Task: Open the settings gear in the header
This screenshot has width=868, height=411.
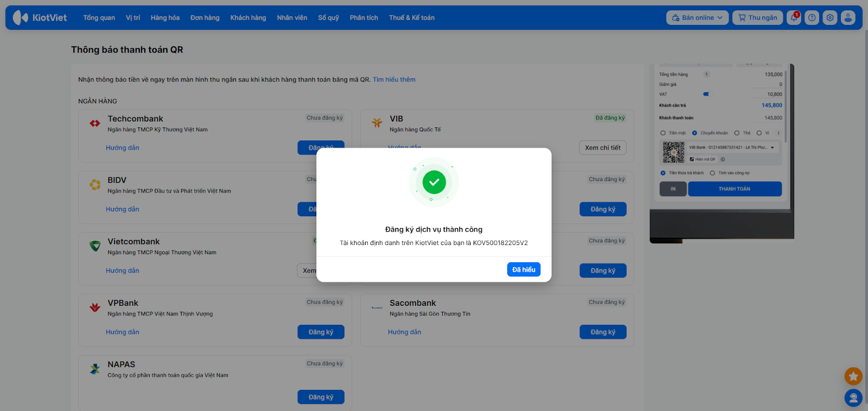Action: pos(830,17)
